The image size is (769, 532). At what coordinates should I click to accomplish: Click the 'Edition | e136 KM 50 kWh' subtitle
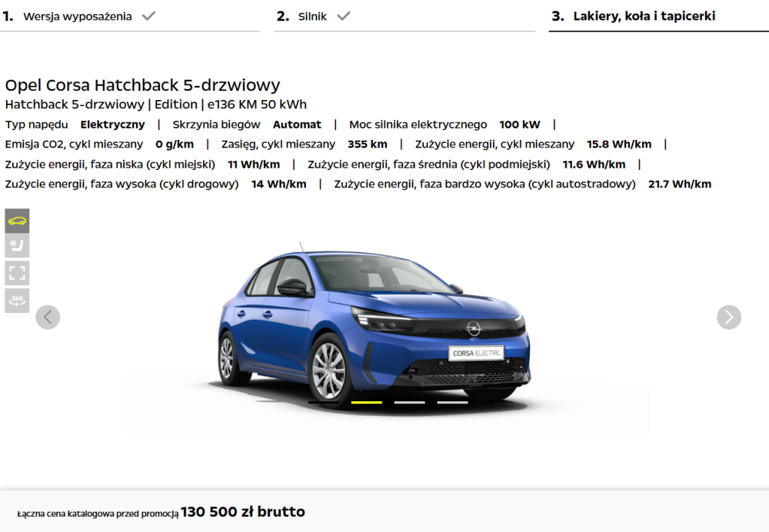tap(231, 105)
